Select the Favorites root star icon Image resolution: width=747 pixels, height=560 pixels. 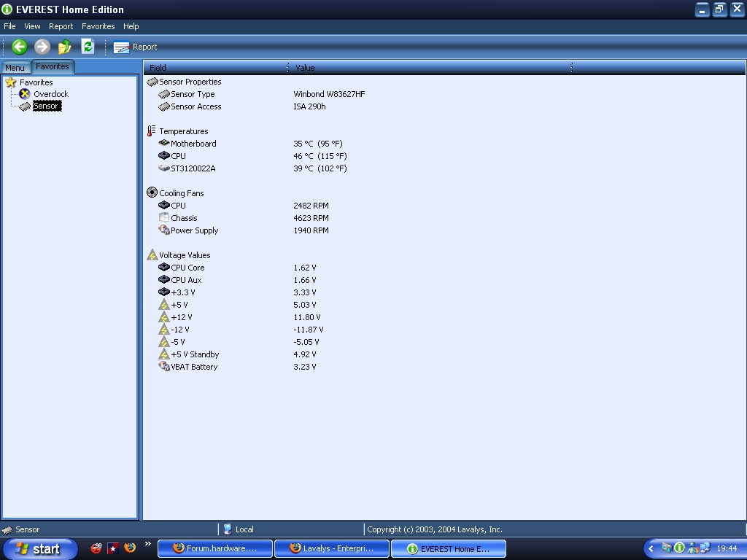[10, 82]
